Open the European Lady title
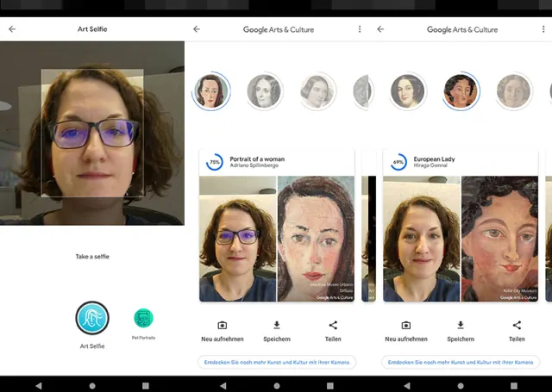 (x=434, y=159)
